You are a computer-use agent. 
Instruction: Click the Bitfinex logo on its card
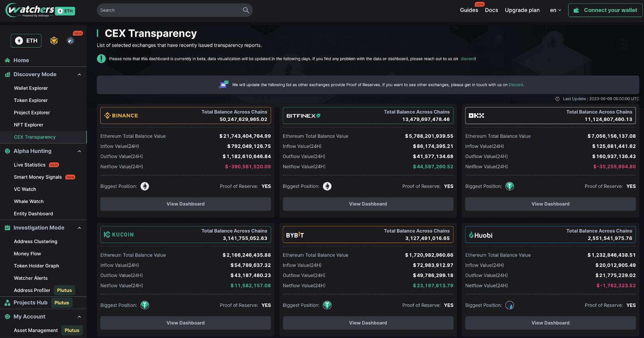[x=303, y=116]
